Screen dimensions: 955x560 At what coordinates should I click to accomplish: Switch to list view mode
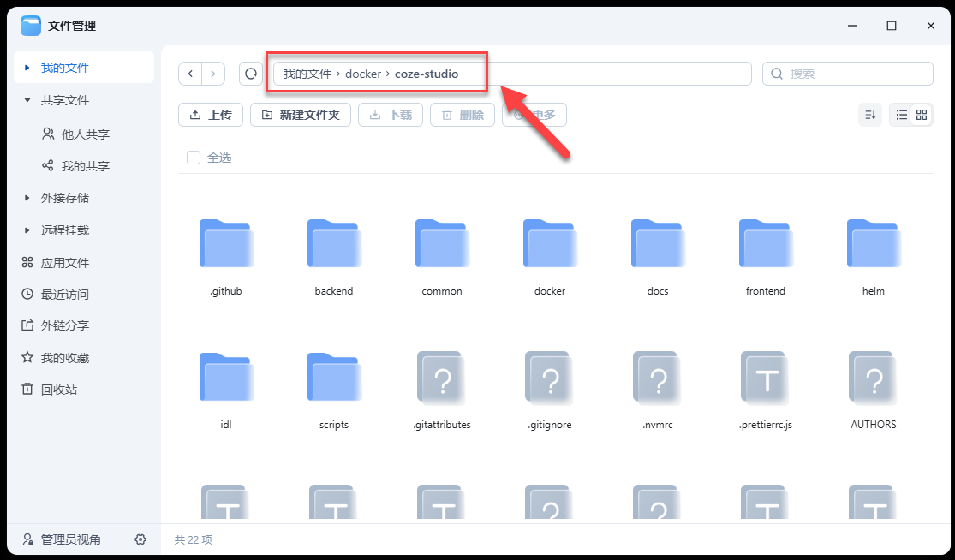[900, 115]
